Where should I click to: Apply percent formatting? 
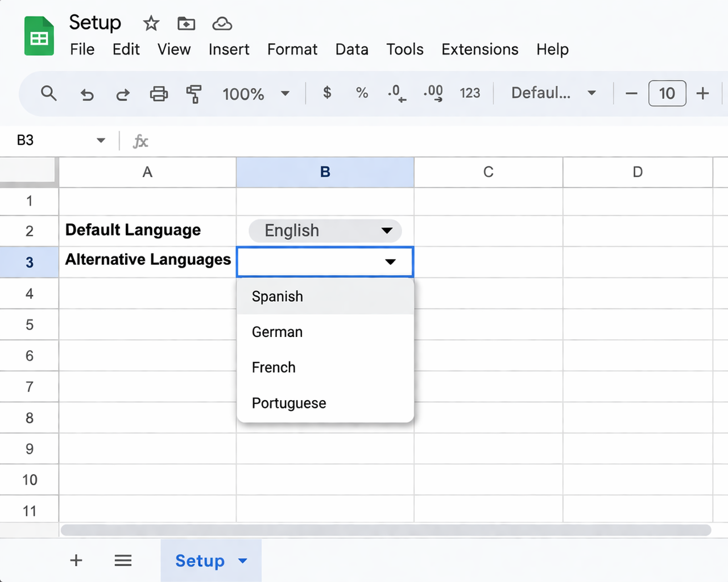point(361,93)
